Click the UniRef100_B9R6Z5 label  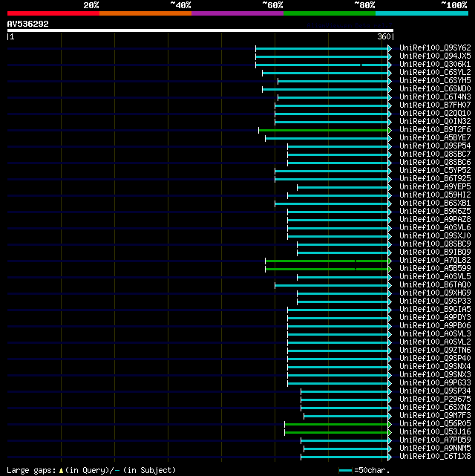tap(435, 212)
